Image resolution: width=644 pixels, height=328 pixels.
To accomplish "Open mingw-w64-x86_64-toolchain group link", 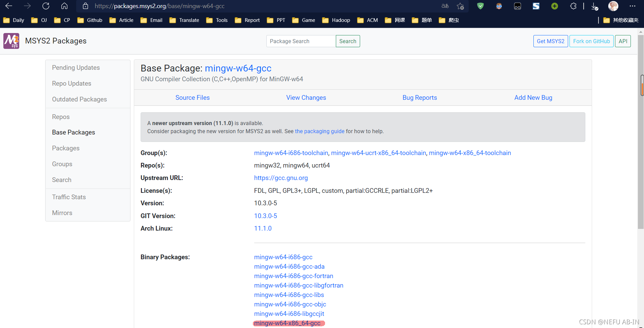I will [x=470, y=153].
